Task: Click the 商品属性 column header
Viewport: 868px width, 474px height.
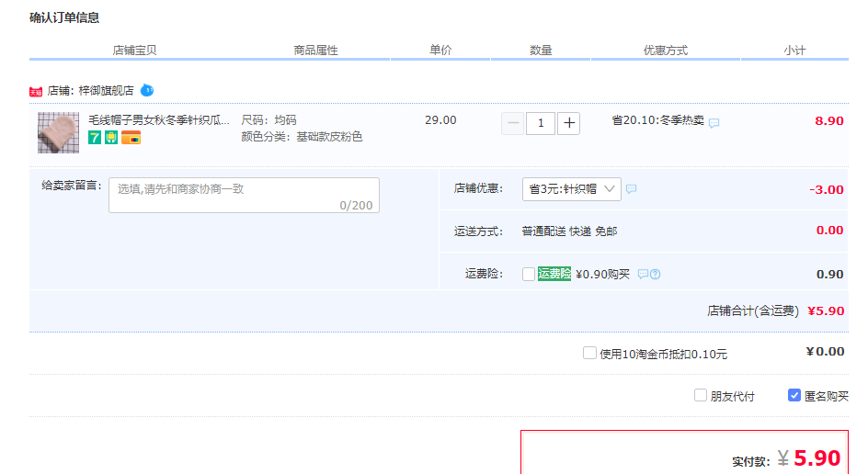Action: tap(315, 51)
